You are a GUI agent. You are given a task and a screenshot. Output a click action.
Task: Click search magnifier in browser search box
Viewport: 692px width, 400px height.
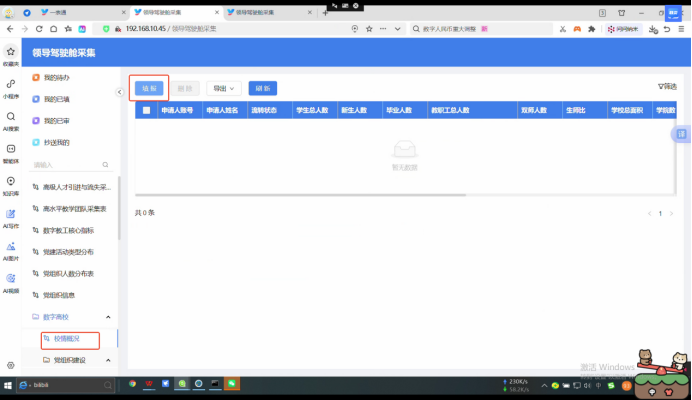[416, 29]
